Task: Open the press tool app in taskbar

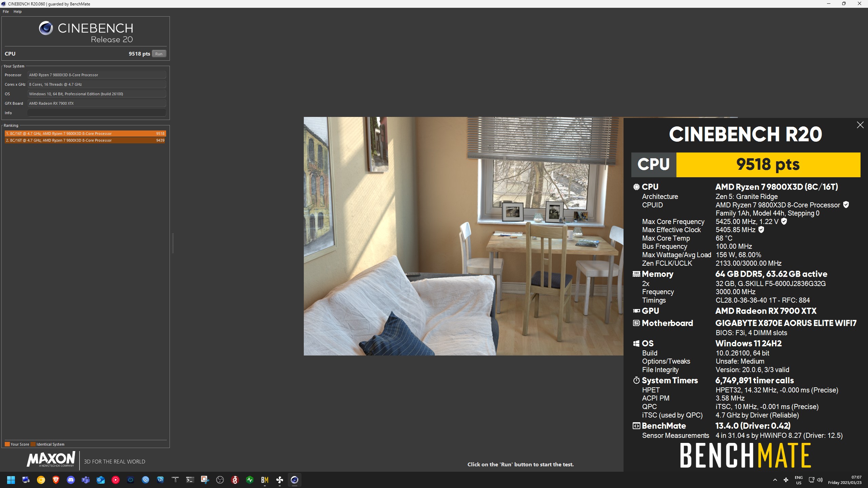Action: point(175,480)
